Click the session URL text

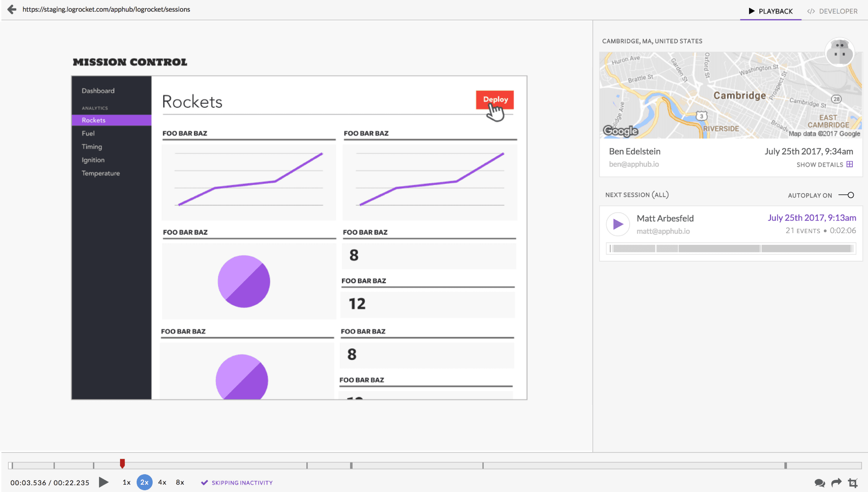pos(106,9)
